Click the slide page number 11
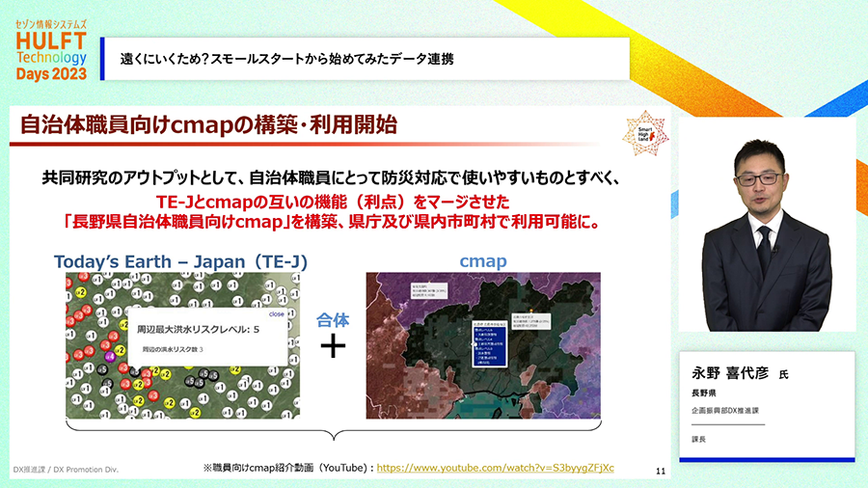The height and width of the screenshot is (488, 868). pos(660,471)
